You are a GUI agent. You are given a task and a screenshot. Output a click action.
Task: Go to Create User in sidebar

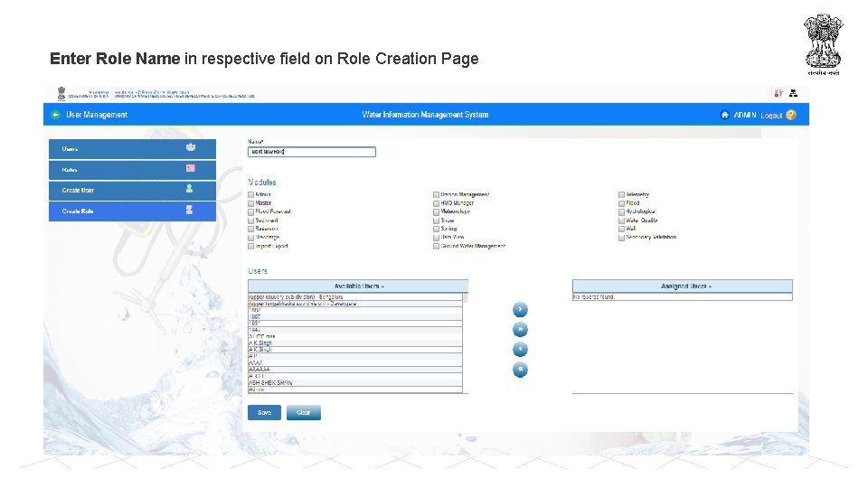132,191
